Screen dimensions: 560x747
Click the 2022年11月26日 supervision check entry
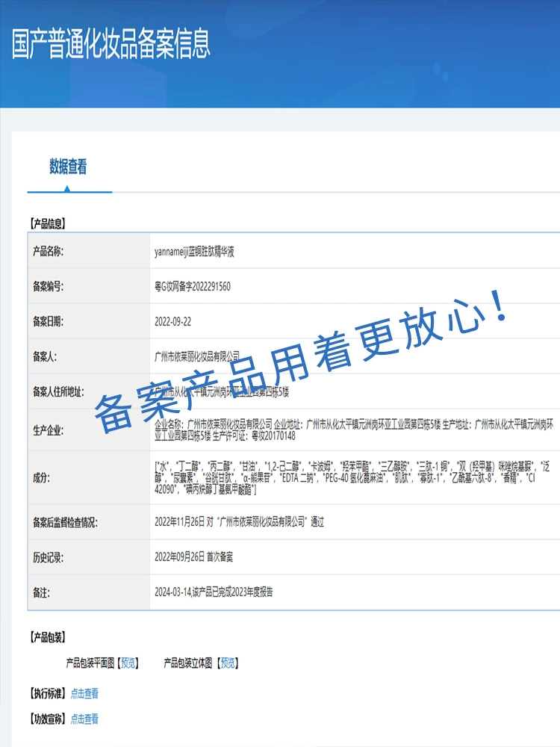[x=239, y=522]
